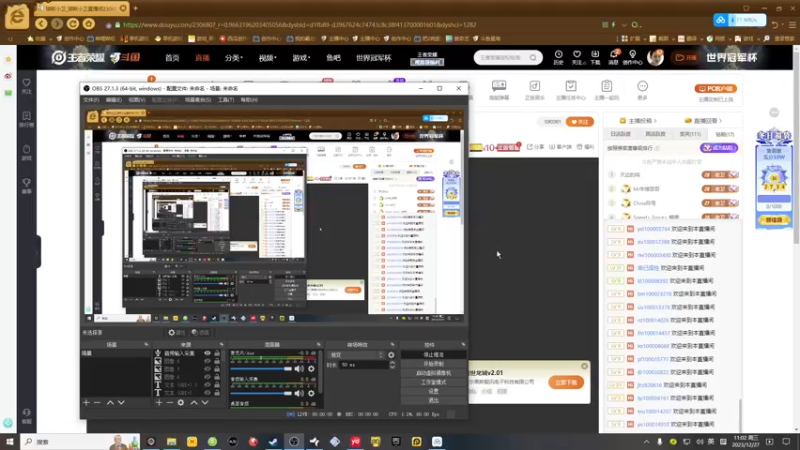Image resolution: width=800 pixels, height=450 pixels.
Task: Open the audio input capture mixer gear
Action: [311, 393]
